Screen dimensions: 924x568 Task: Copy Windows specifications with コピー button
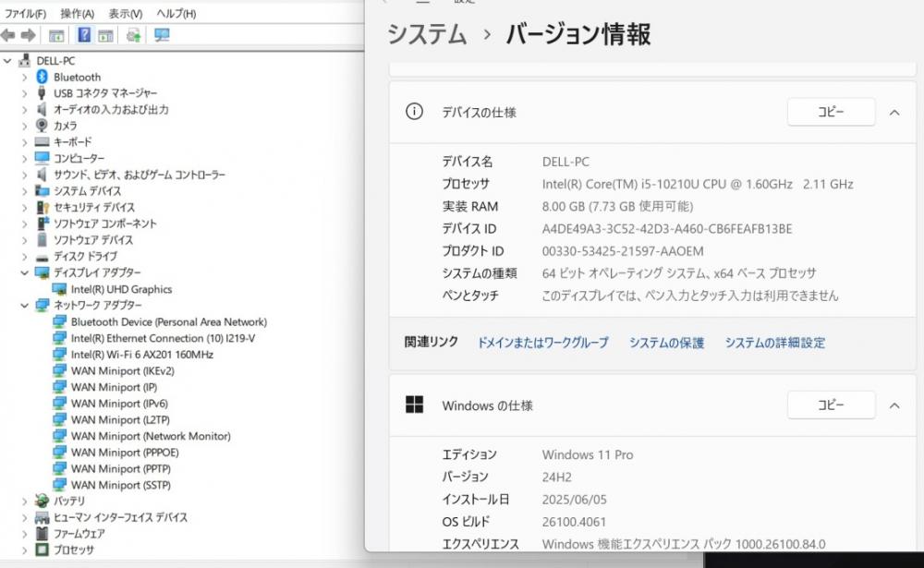pyautogui.click(x=831, y=405)
